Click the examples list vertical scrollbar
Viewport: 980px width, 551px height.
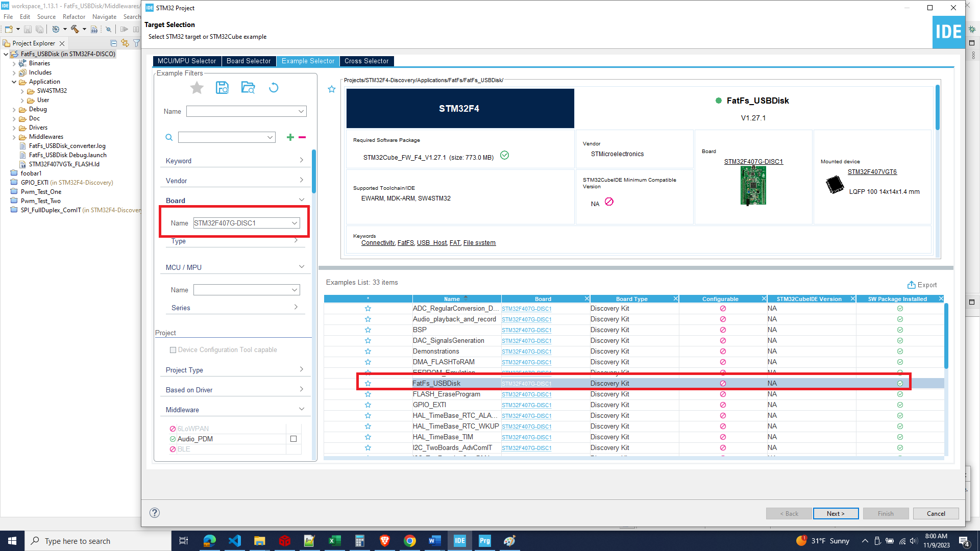(x=946, y=337)
